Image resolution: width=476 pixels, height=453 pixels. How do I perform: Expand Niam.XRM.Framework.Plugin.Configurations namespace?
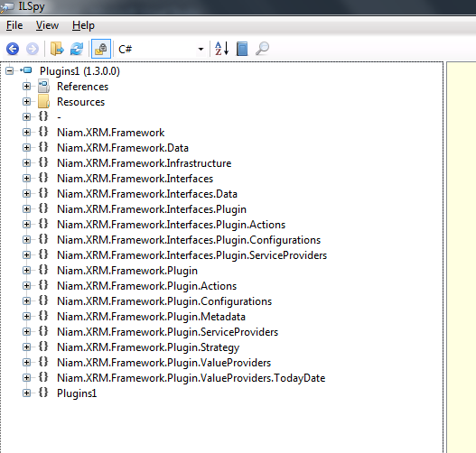[x=27, y=301]
